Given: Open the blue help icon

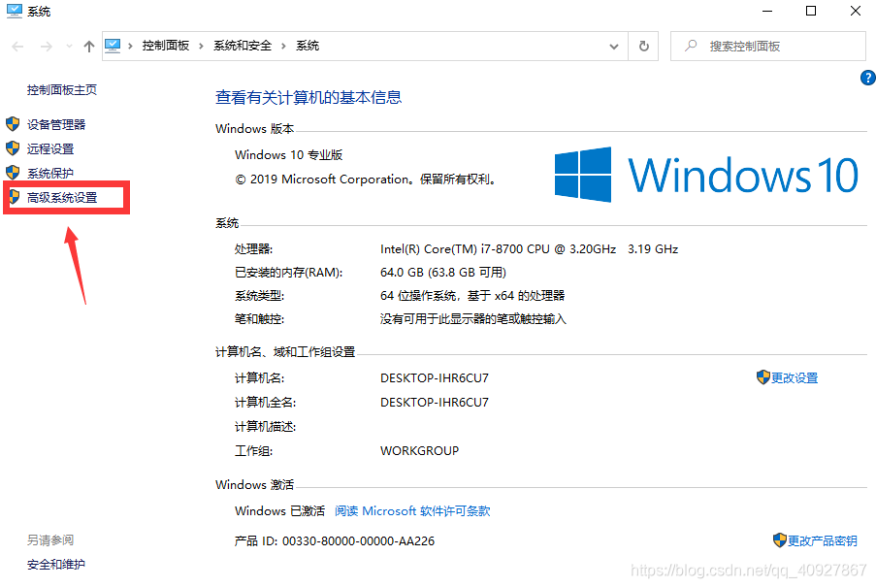Looking at the screenshot, I should tap(867, 78).
